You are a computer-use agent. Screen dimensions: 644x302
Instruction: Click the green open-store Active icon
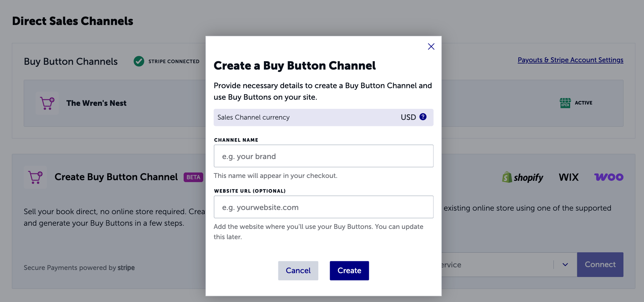565,103
